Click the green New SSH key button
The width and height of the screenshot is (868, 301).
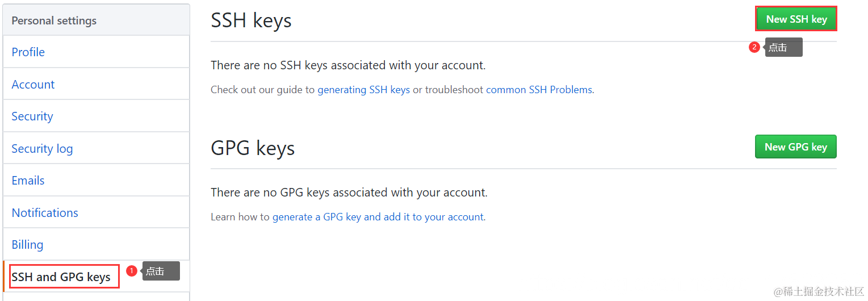(796, 19)
